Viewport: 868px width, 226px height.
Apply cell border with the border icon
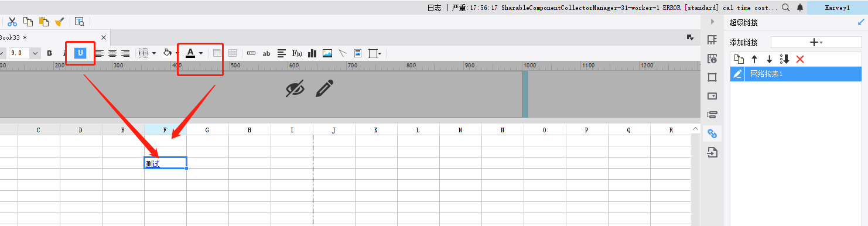[x=143, y=53]
